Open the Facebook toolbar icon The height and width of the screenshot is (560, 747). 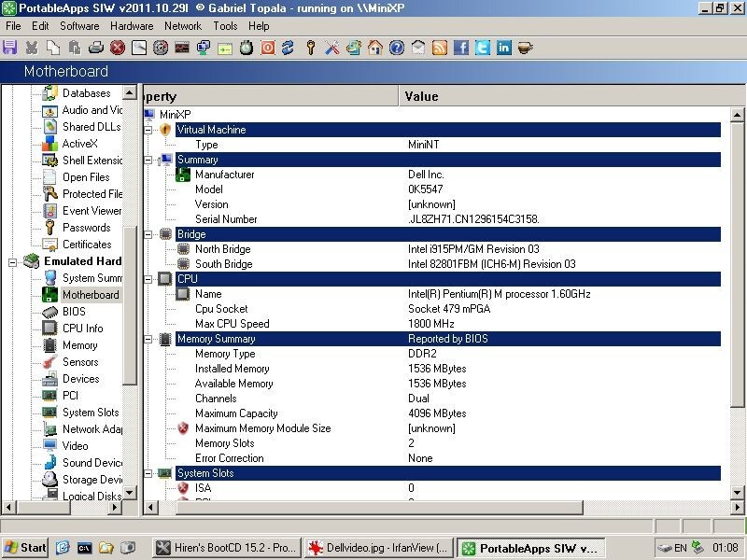tap(461, 48)
